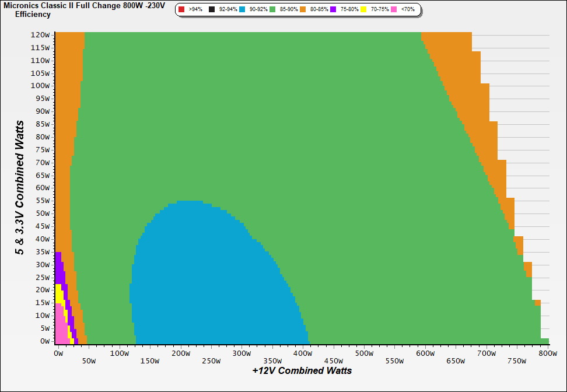Choose the yellow 70-75% legend swatch
The image size is (567, 392).
tap(363, 10)
